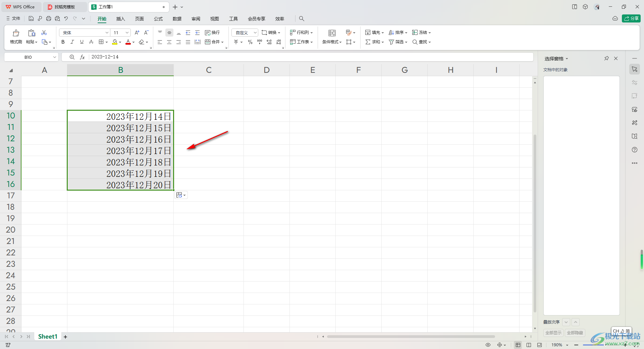Select cell containing 2023年12月17日
644x349 pixels.
[x=120, y=150]
